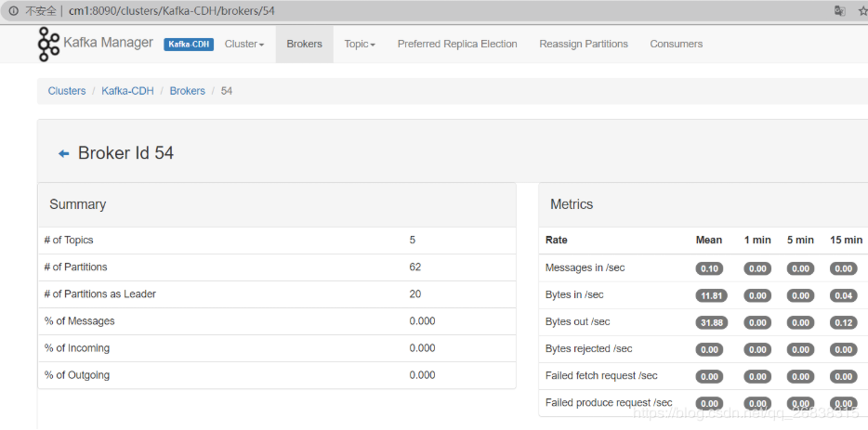Screen dimensions: 868x430
Task: Click Messages in /sec row label
Action: click(585, 267)
